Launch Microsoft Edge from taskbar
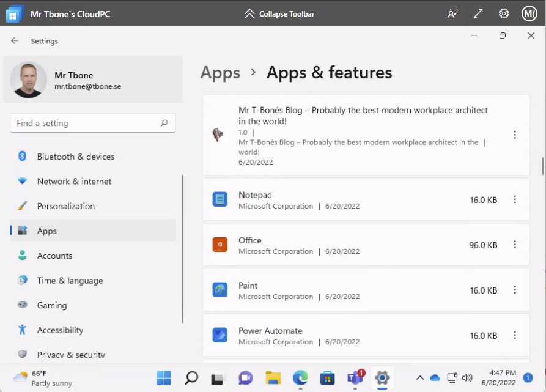546x392 pixels. click(300, 378)
